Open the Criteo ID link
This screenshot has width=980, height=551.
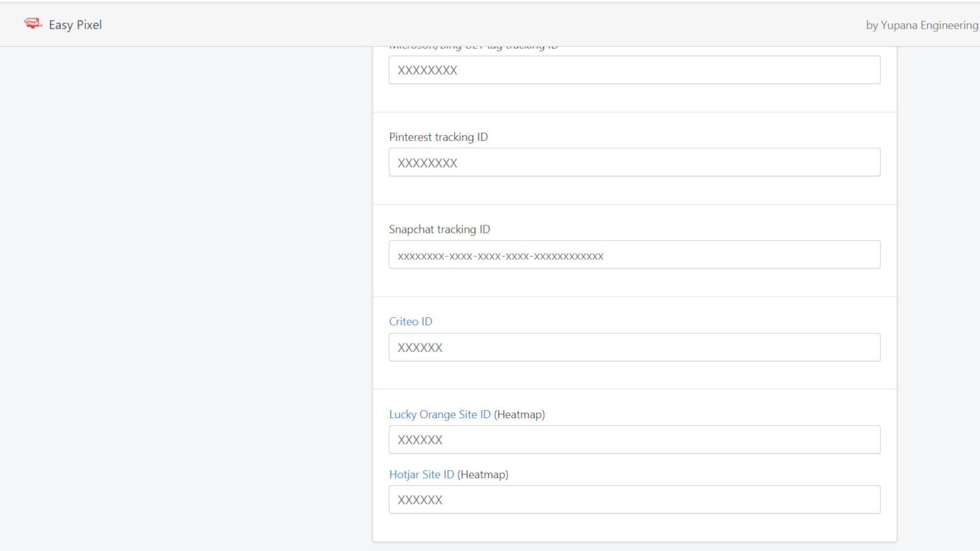(x=410, y=321)
